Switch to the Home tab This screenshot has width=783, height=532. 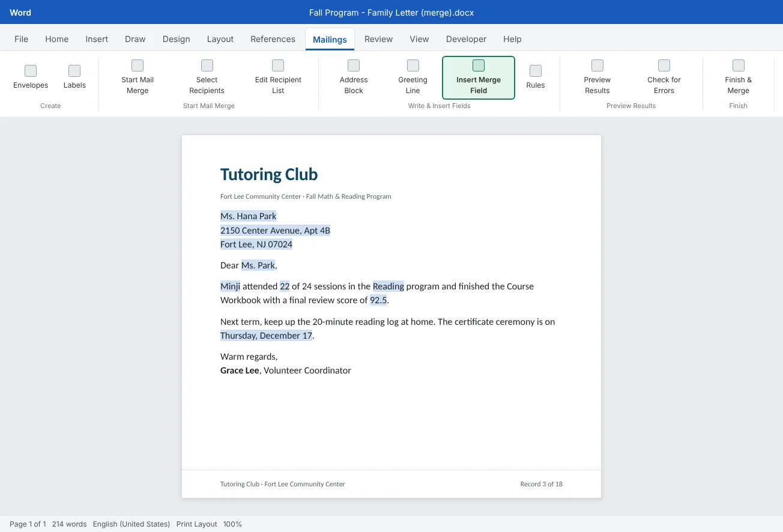[57, 39]
